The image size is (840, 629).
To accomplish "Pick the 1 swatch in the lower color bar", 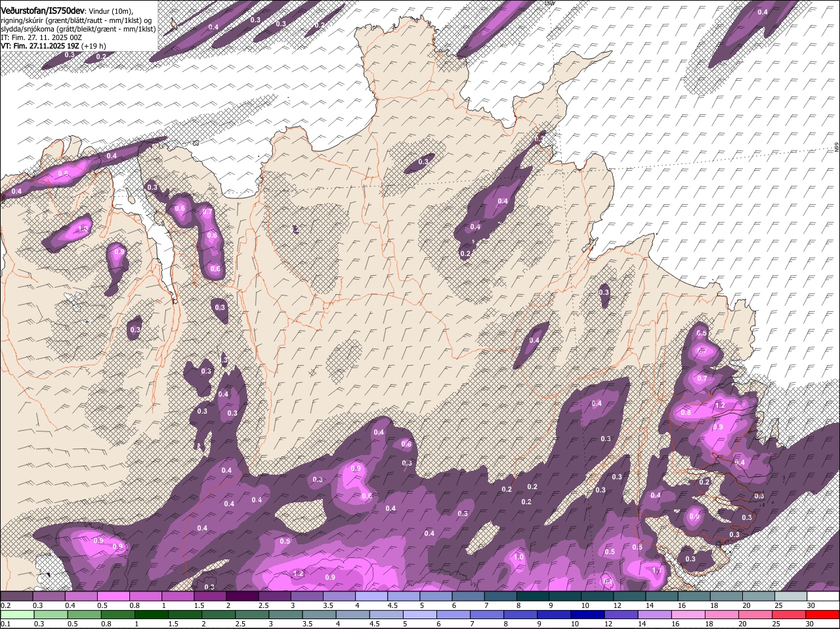I will (151, 615).
